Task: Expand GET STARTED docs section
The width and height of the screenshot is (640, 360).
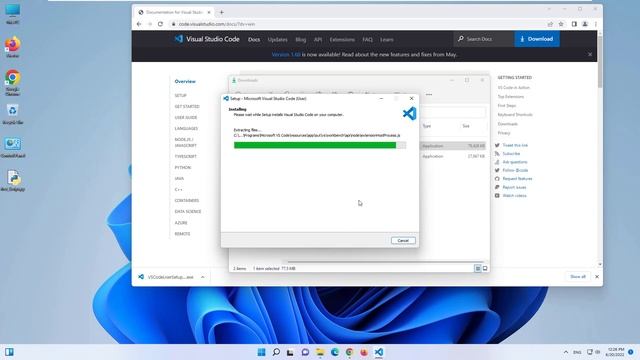Action: [187, 107]
